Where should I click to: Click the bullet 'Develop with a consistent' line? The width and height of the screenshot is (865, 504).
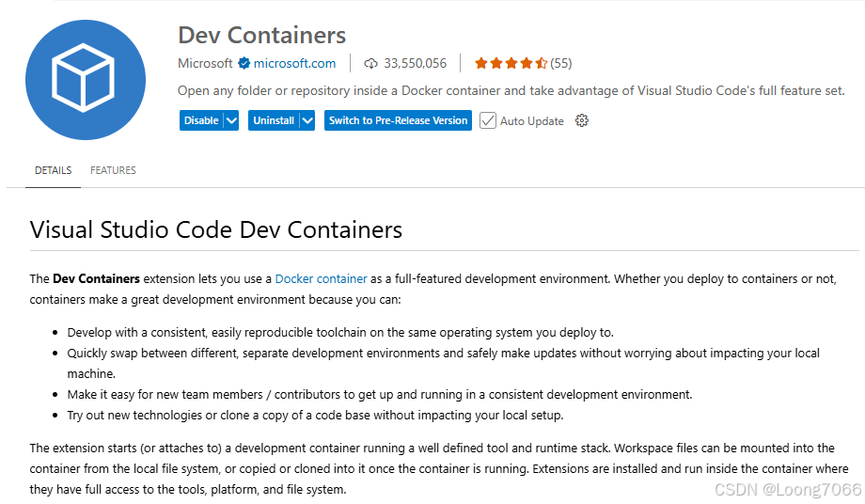[340, 333]
